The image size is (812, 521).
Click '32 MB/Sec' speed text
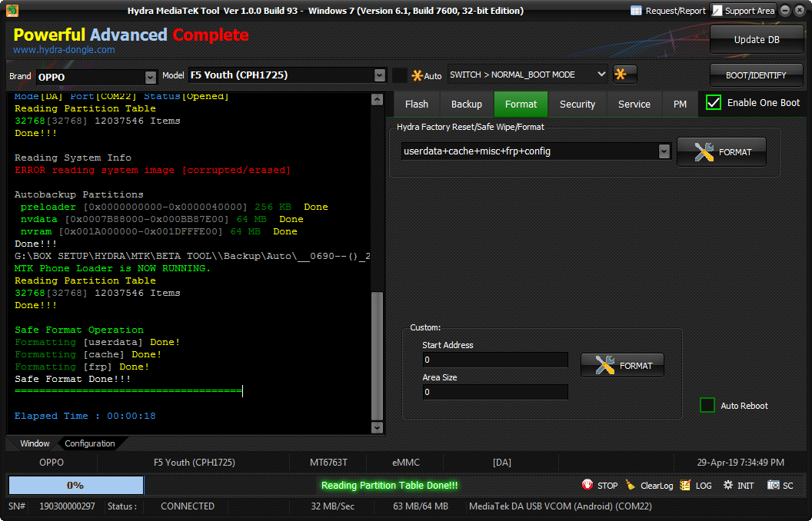pos(332,506)
